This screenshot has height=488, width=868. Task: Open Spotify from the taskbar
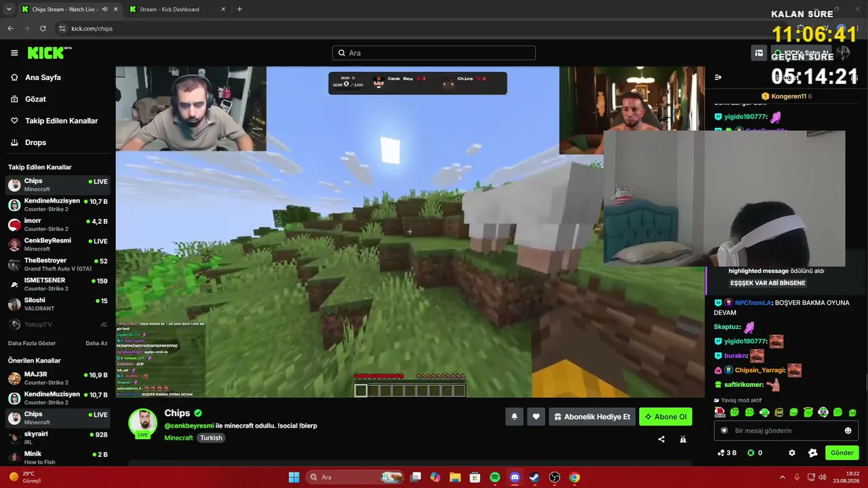click(495, 477)
